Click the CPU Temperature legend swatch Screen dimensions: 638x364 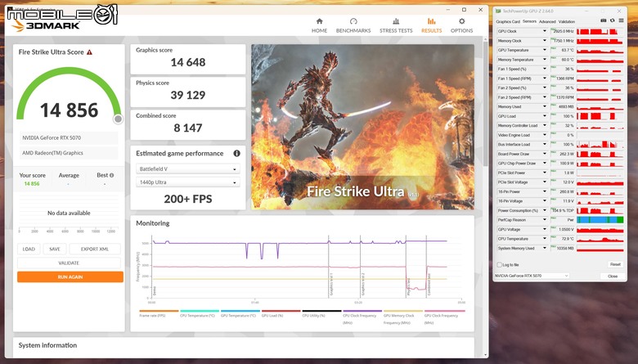[x=200, y=311]
